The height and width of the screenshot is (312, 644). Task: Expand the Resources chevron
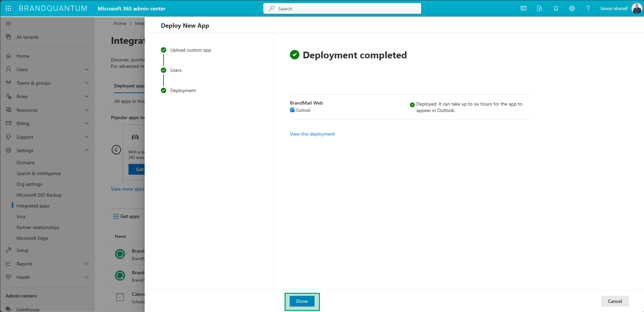point(87,110)
